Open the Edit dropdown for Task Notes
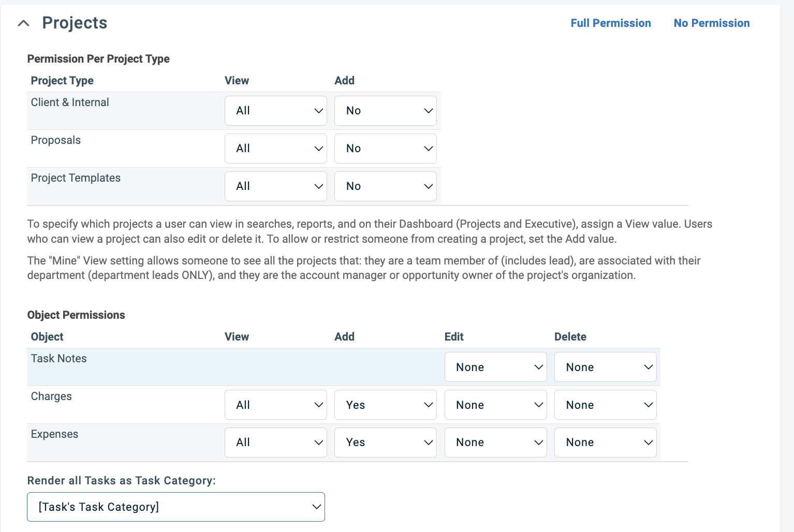Screen dimensions: 794x532 (x=495, y=367)
